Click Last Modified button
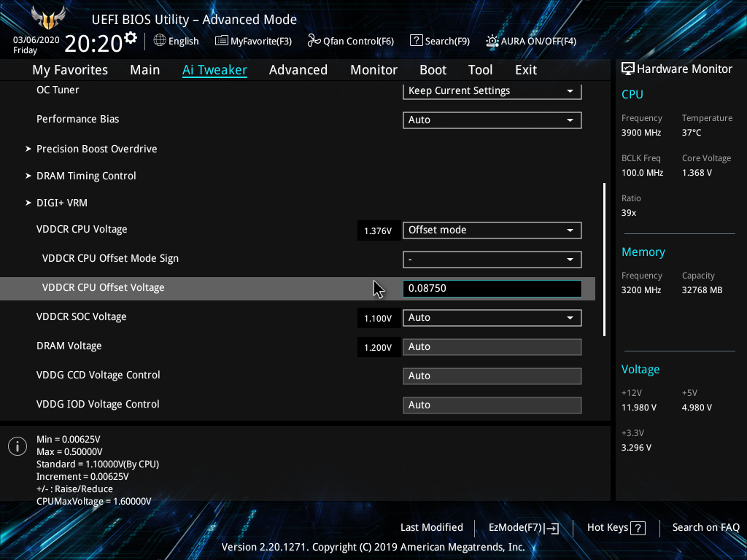Viewport: 747px width, 560px height. (x=432, y=527)
